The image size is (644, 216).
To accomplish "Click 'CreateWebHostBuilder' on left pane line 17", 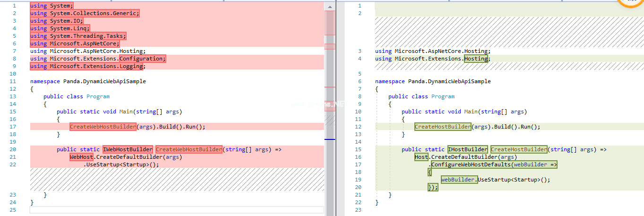I will click(x=103, y=127).
